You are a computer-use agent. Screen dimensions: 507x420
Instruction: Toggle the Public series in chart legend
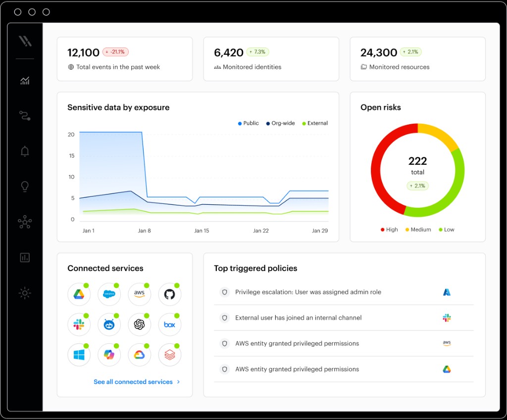[249, 123]
